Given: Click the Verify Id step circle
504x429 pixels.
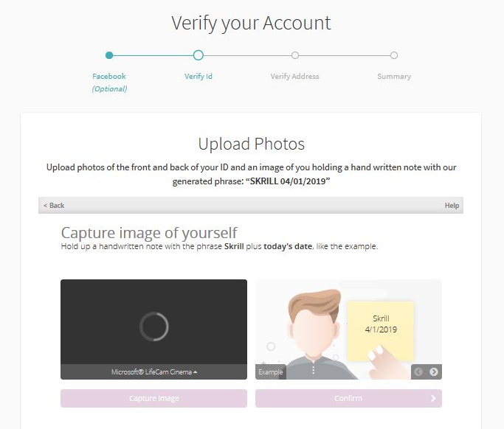Looking at the screenshot, I should click(199, 55).
